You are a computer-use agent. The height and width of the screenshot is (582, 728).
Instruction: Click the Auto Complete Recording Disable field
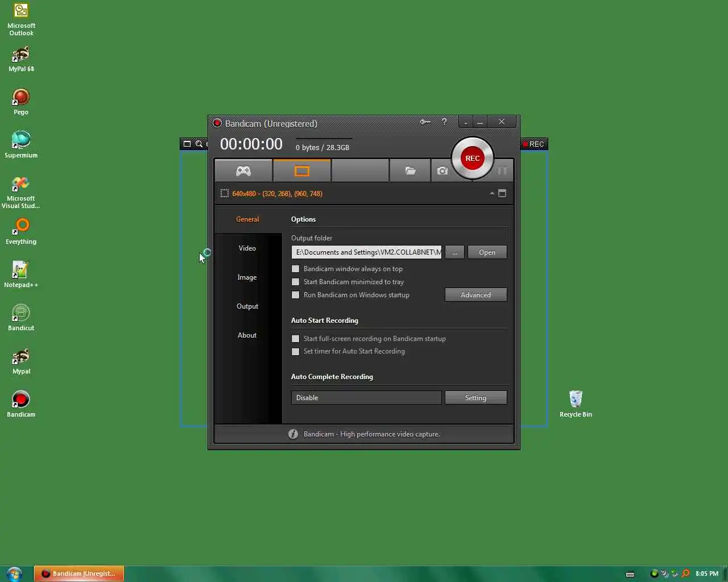coord(366,398)
